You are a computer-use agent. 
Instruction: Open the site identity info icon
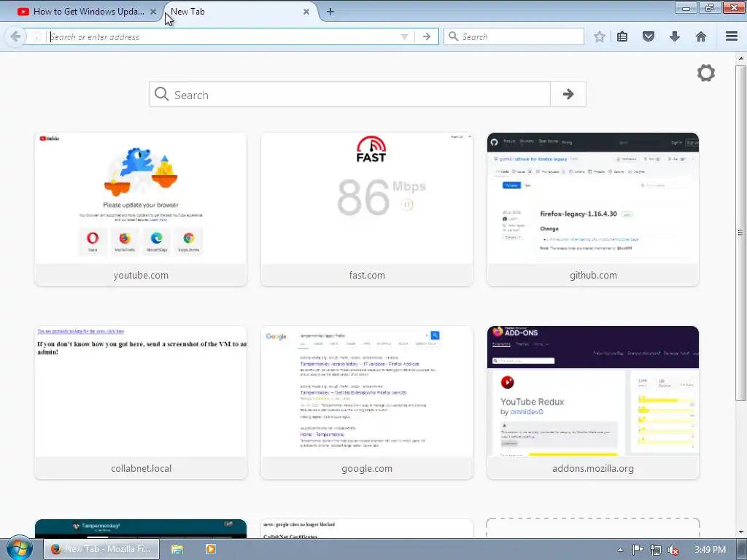click(36, 36)
